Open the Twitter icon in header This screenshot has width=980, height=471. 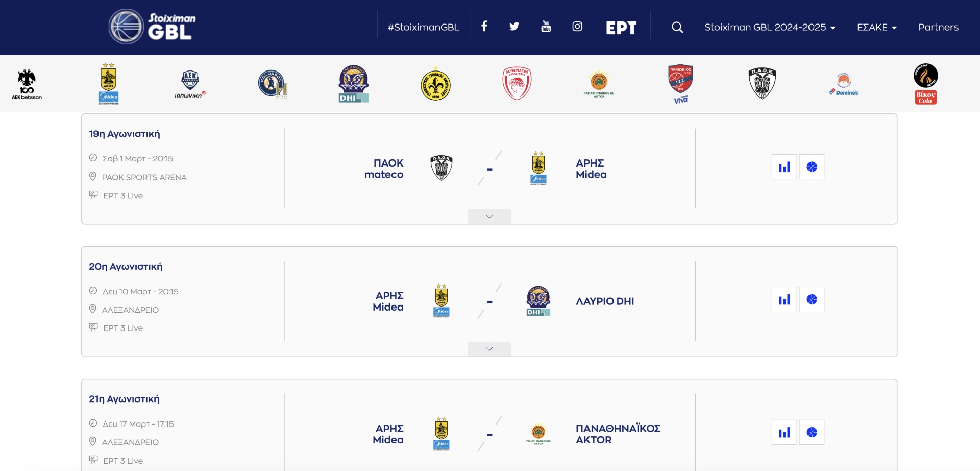click(x=514, y=26)
